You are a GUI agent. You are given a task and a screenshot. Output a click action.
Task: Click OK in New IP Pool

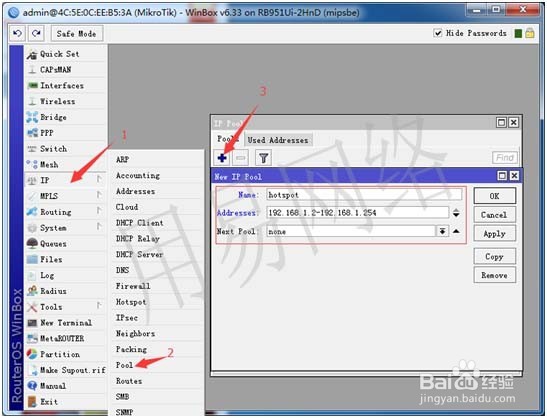click(495, 196)
